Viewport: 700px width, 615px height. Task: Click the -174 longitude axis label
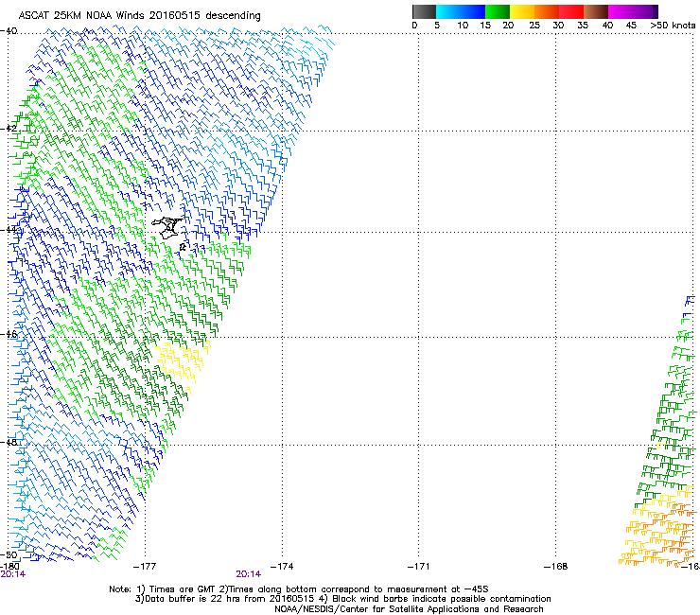point(282,567)
